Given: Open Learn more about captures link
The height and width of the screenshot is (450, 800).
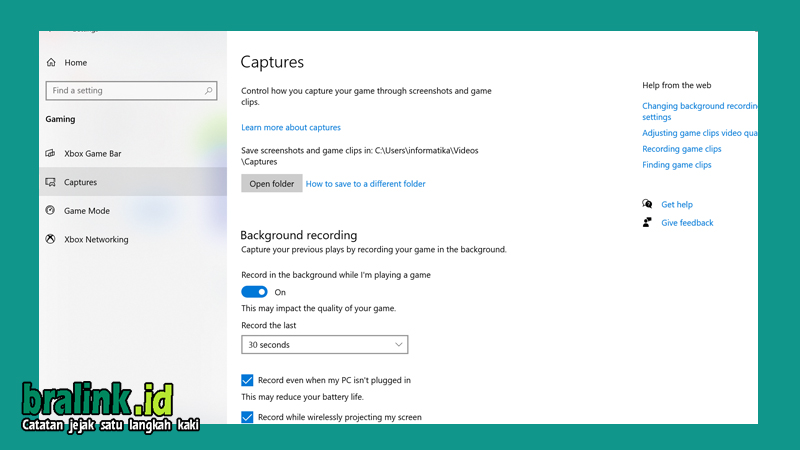Looking at the screenshot, I should tap(291, 128).
